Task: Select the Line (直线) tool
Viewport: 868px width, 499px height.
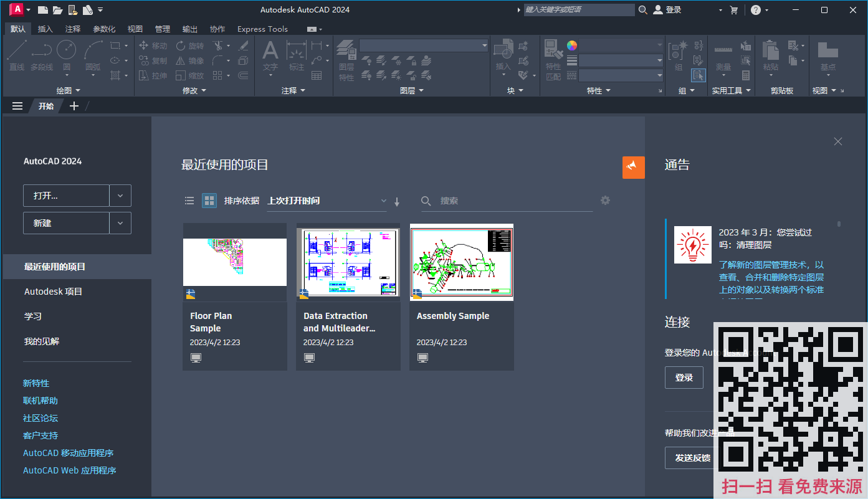Action: (17, 56)
